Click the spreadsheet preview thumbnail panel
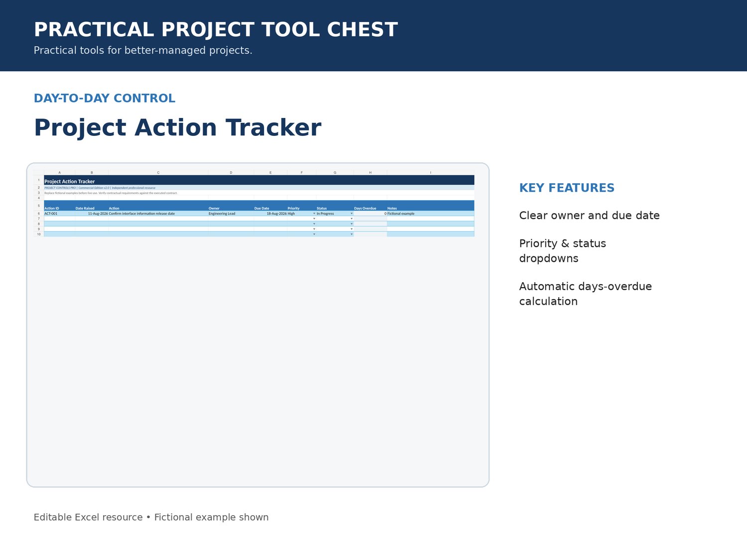The width and height of the screenshot is (747, 560). [258, 325]
